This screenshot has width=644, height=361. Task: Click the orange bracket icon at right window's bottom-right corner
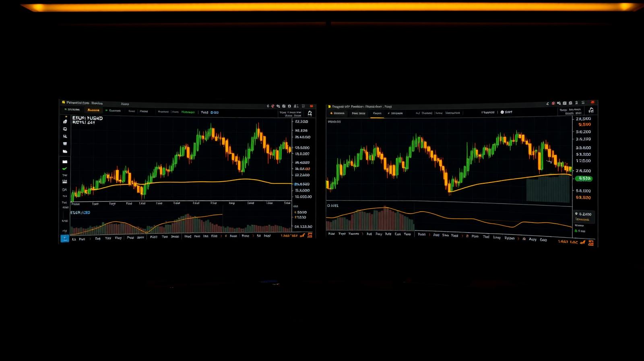591,242
